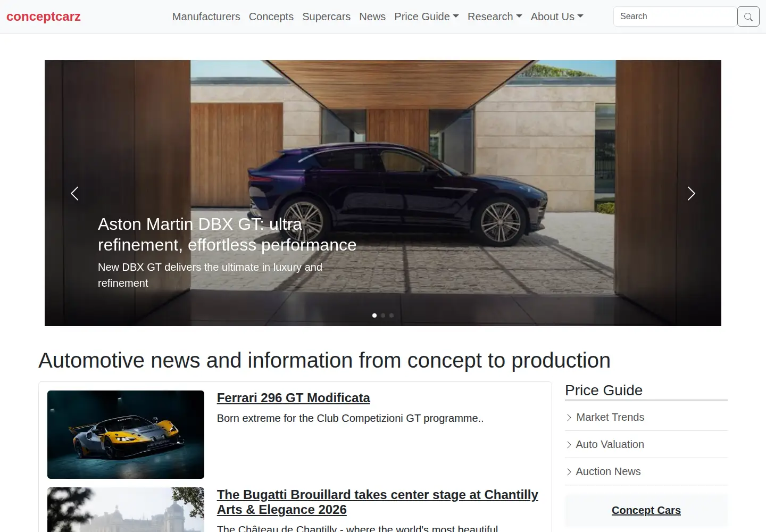The image size is (766, 532).
Task: Focus the Search input field
Action: [675, 16]
